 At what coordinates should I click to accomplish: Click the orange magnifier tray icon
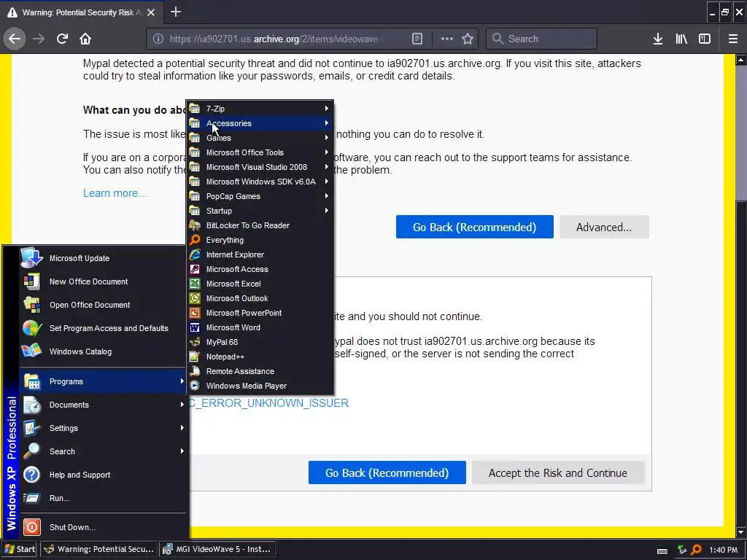click(x=696, y=550)
